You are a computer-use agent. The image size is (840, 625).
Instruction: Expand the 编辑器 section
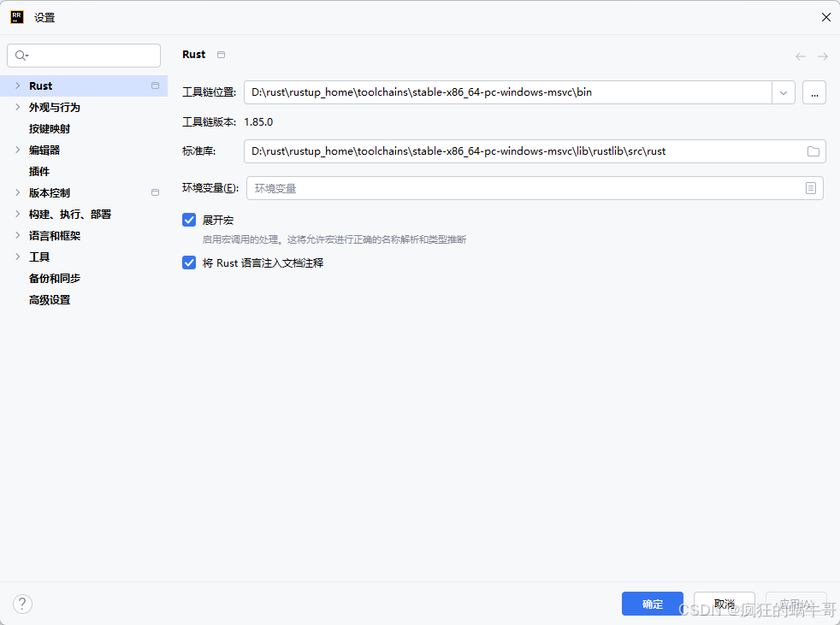[x=18, y=150]
